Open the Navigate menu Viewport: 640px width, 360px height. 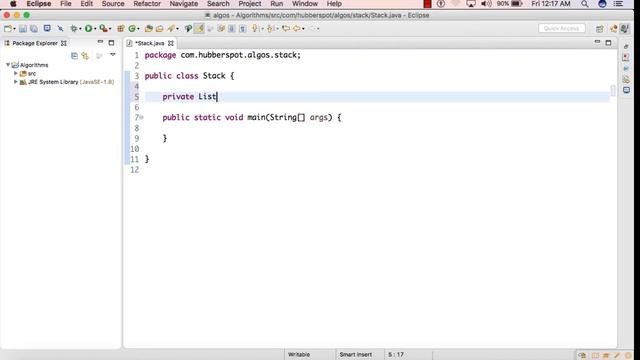[184, 4]
